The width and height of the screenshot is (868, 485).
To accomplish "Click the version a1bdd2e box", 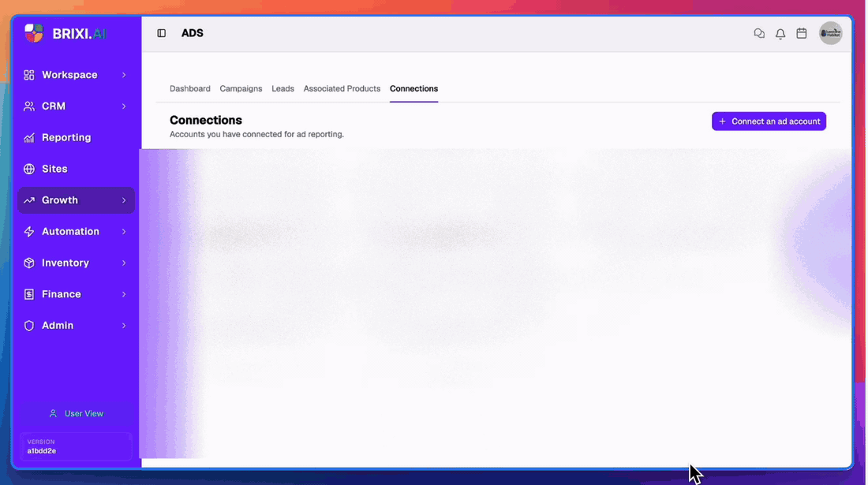I will pos(76,446).
